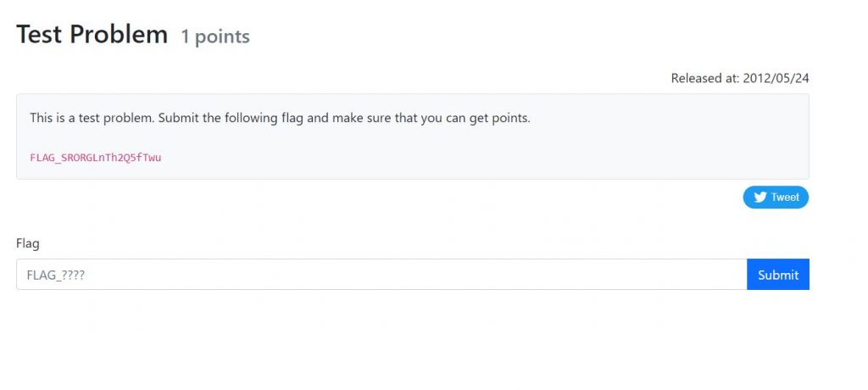
Task: Share this problem via the Tweet button
Action: coord(776,198)
